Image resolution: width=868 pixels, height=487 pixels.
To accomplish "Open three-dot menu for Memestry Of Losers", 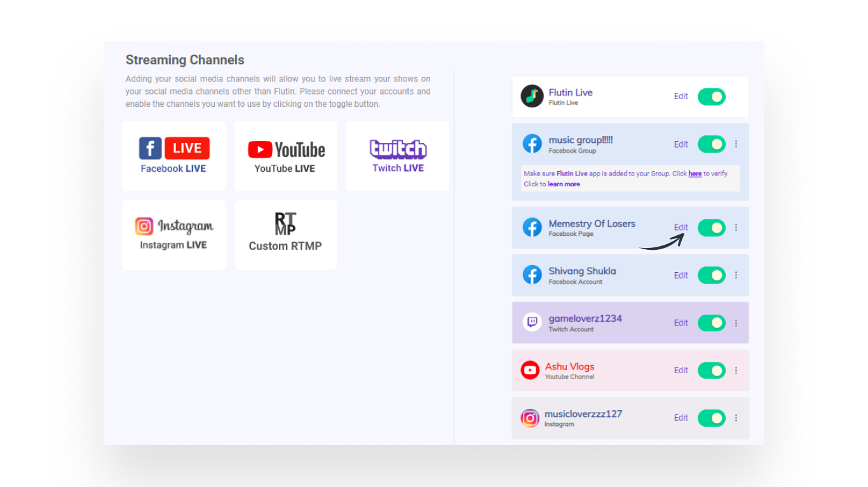I will pos(736,228).
